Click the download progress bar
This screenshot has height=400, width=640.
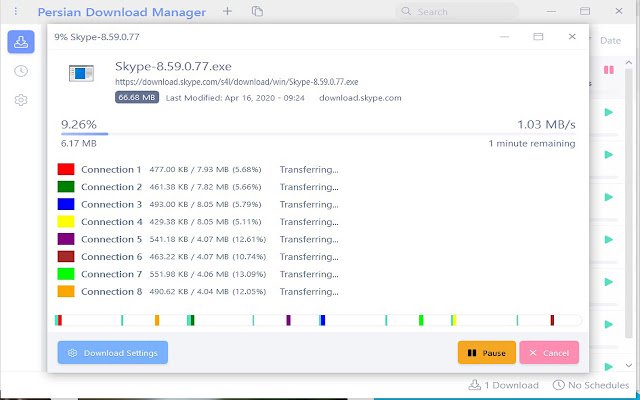point(318,133)
